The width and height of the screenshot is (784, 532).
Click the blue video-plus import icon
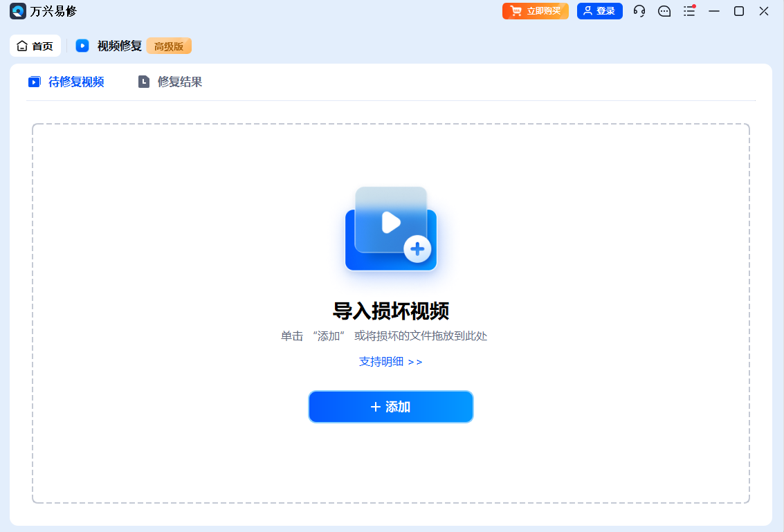(x=391, y=229)
